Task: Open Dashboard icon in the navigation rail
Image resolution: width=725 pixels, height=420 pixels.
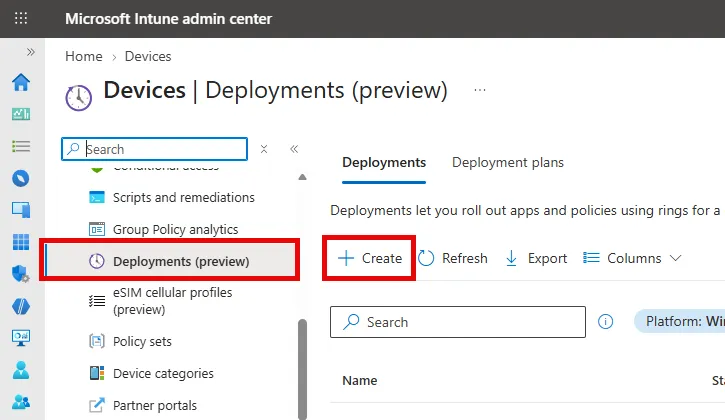Action: (21, 114)
